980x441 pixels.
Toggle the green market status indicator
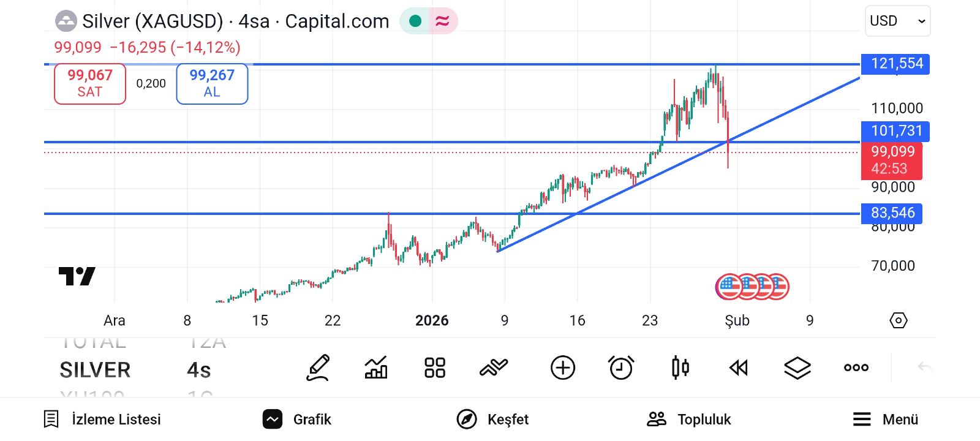(x=415, y=21)
